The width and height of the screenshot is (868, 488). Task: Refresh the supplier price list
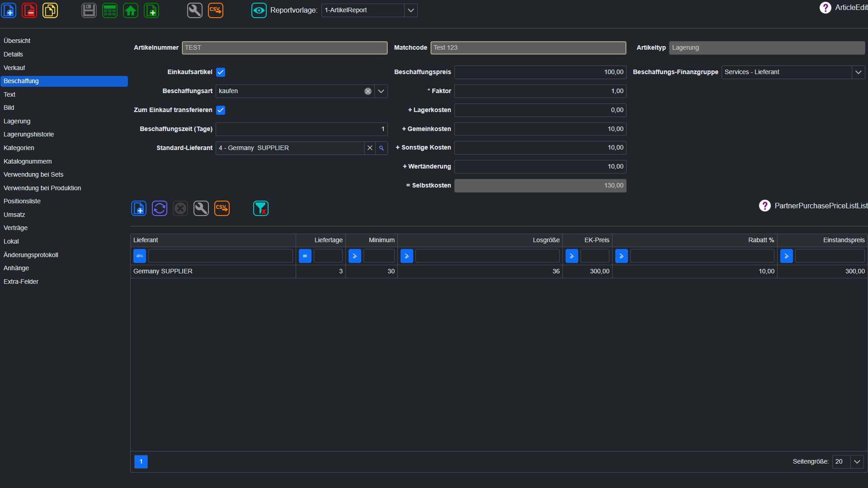(x=160, y=208)
